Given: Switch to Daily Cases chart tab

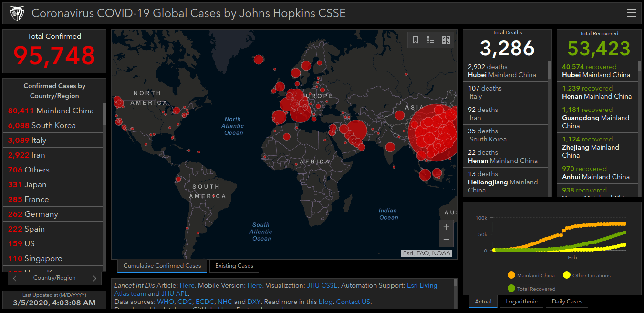Looking at the screenshot, I should click(x=567, y=302).
